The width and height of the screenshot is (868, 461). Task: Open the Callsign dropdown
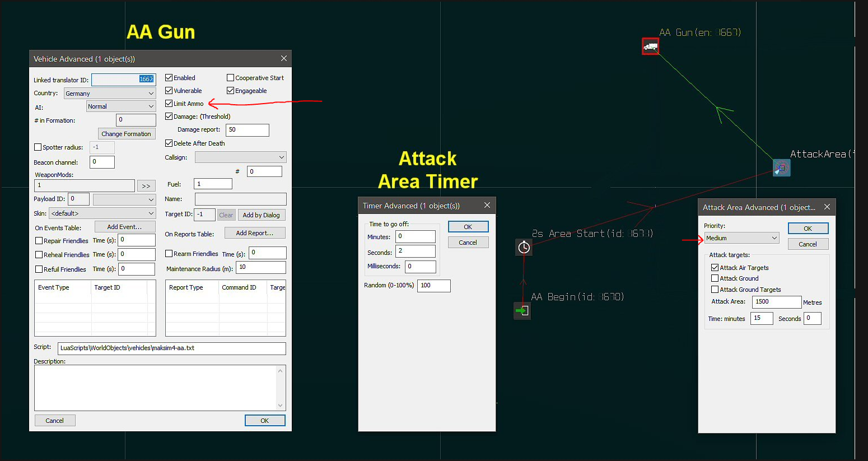tap(240, 157)
